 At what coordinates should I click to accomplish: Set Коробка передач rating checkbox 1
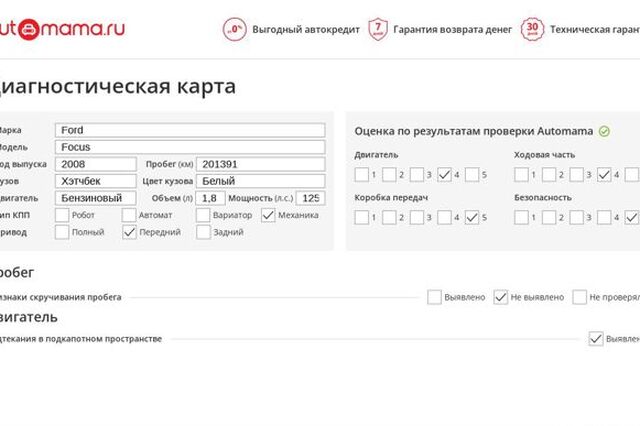tap(362, 217)
